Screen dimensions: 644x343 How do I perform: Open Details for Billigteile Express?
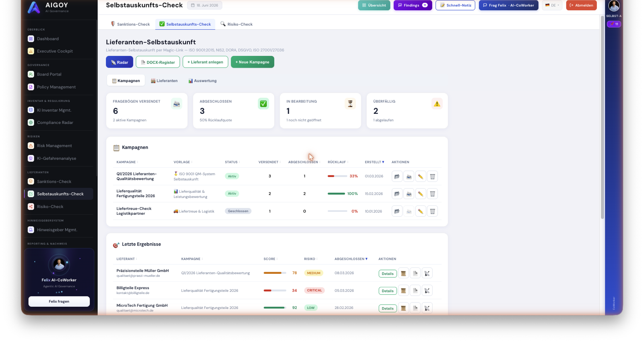coord(388,291)
